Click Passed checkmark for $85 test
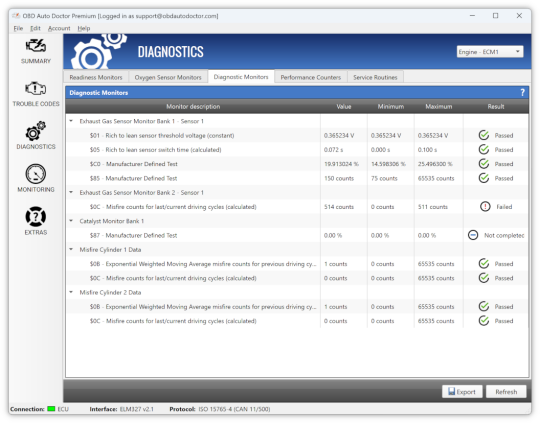540x423 pixels. 484,178
